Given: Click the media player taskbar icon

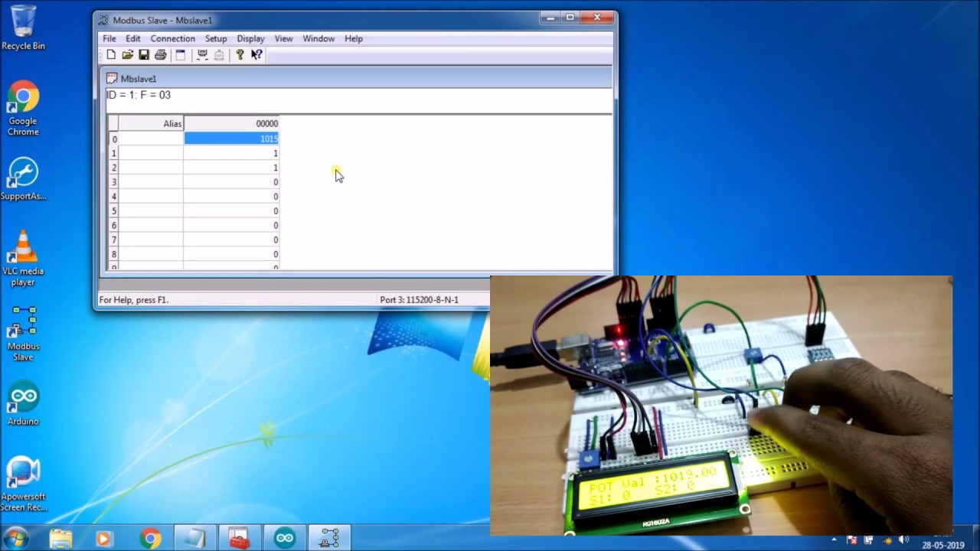Looking at the screenshot, I should (103, 538).
